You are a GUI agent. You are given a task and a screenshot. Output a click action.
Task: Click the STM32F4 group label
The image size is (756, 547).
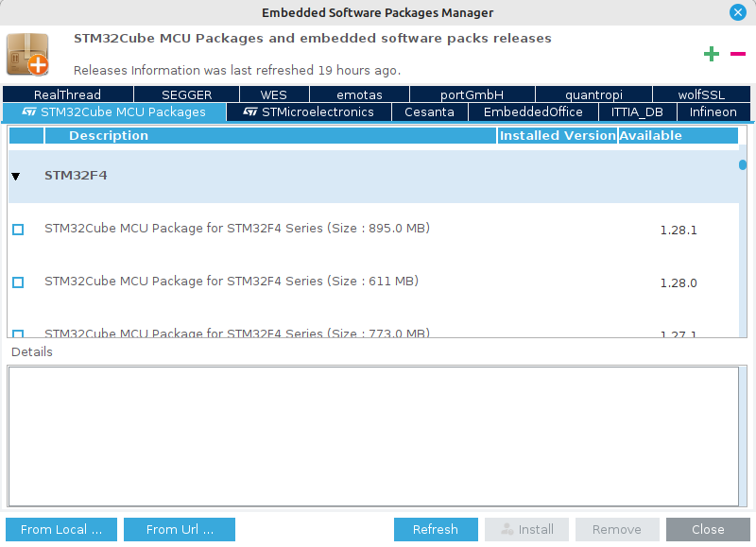(x=76, y=176)
